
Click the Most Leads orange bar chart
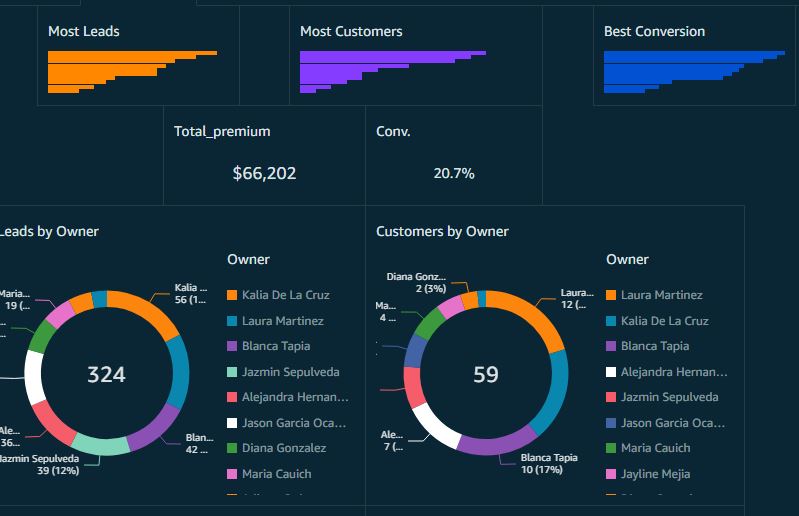coord(132,72)
